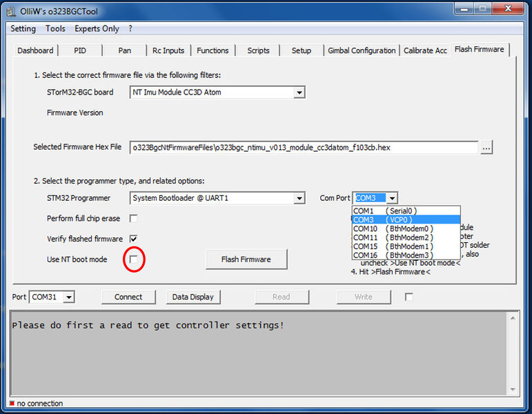The width and height of the screenshot is (532, 414).
Task: Expand the STM32 Programmer dropdown
Action: click(x=299, y=199)
